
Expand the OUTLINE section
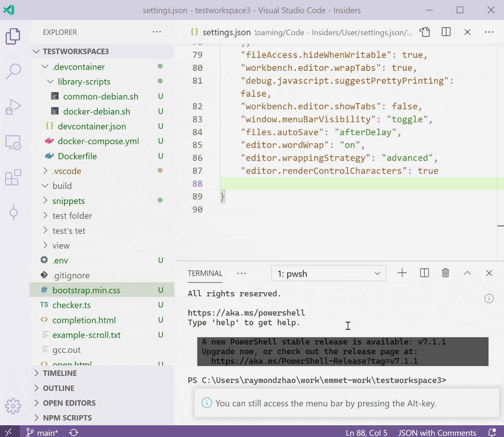click(102, 388)
